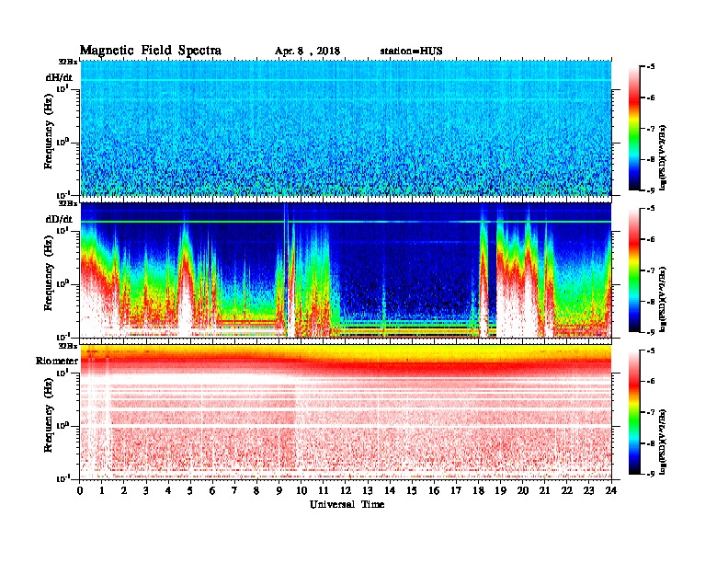Click the "2" hour tick label
Image resolution: width=728 pixels, height=563 pixels.
[124, 490]
